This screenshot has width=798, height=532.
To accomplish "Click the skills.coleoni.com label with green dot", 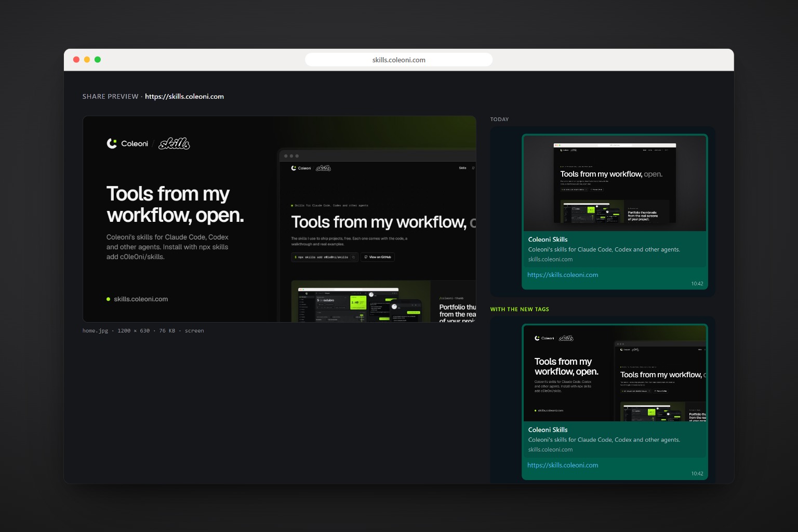I will pos(137,299).
